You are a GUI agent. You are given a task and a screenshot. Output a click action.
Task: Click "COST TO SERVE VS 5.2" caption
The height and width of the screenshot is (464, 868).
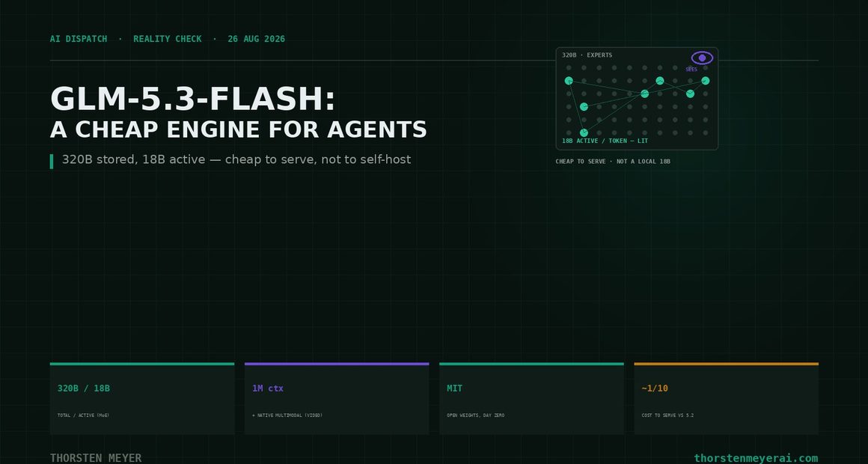[x=667, y=415]
